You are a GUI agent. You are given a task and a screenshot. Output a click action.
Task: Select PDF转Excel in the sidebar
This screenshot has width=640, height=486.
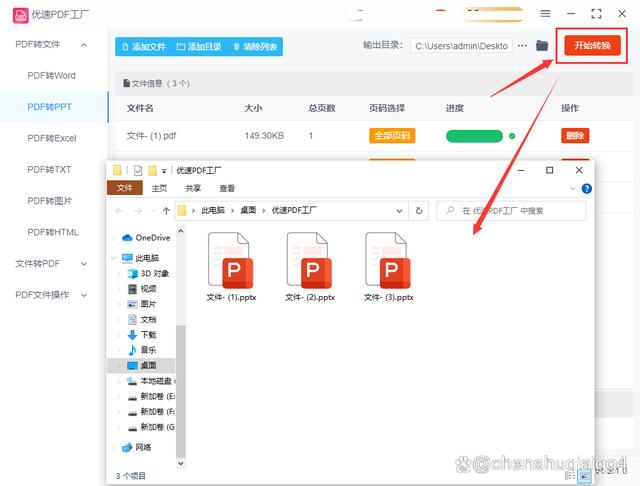pyautogui.click(x=52, y=138)
